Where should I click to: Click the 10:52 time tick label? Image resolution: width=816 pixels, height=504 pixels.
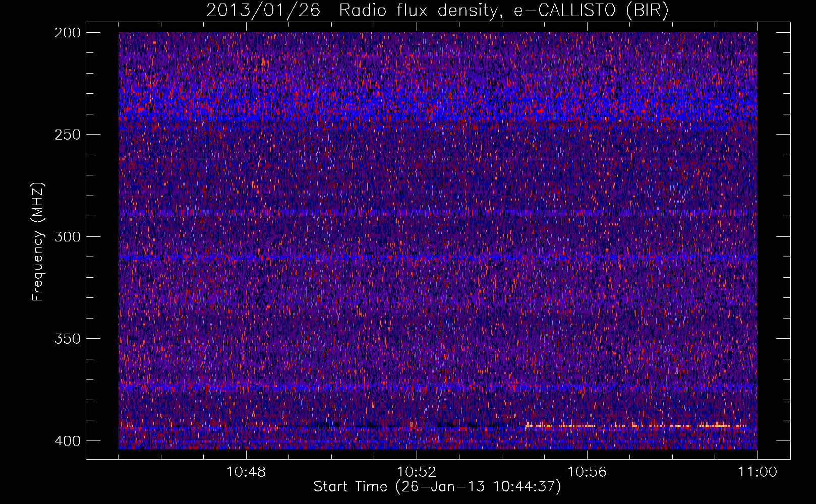pos(417,472)
